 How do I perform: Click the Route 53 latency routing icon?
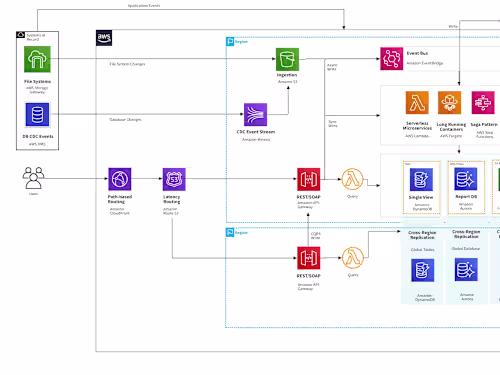point(174,179)
